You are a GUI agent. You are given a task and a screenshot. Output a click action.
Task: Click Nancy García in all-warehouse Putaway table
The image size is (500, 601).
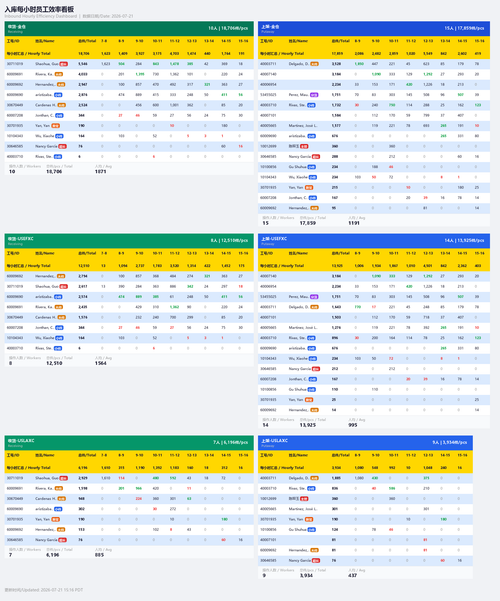tap(299, 156)
